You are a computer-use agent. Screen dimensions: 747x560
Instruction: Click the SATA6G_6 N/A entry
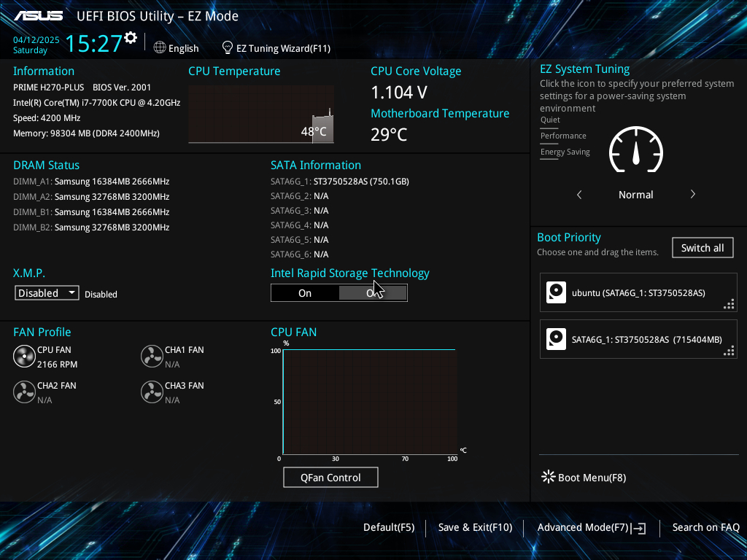[x=300, y=254]
